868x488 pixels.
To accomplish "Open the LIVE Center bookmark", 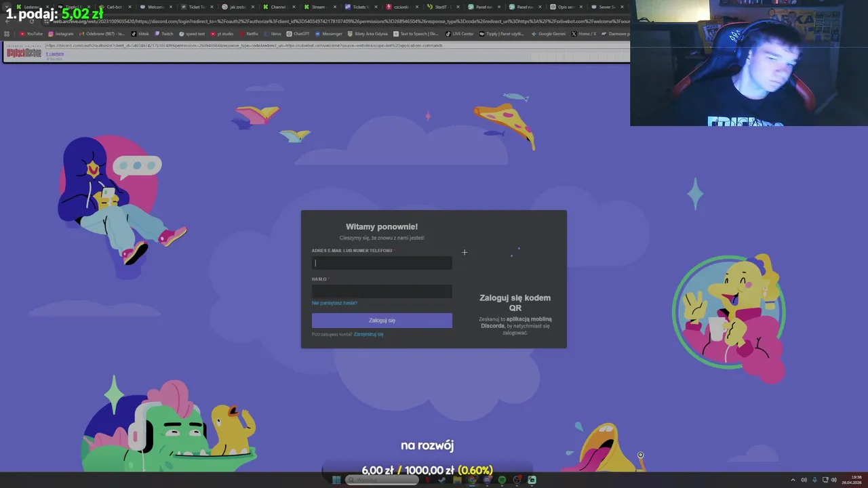I will click(x=460, y=34).
